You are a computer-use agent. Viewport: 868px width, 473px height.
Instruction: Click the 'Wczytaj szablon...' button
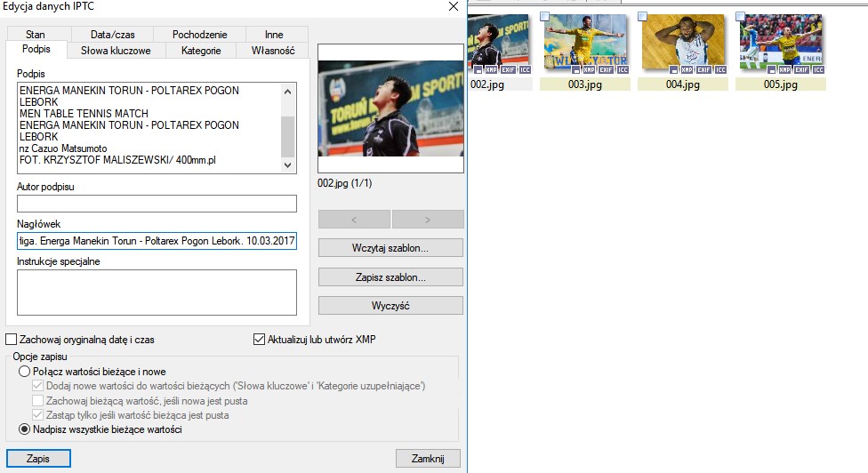pos(390,248)
